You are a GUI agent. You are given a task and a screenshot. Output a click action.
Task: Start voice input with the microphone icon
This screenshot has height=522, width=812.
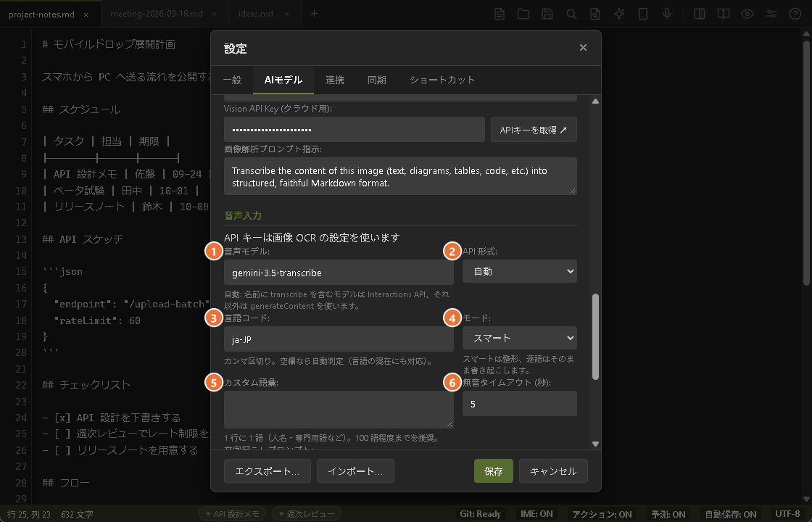click(x=667, y=14)
